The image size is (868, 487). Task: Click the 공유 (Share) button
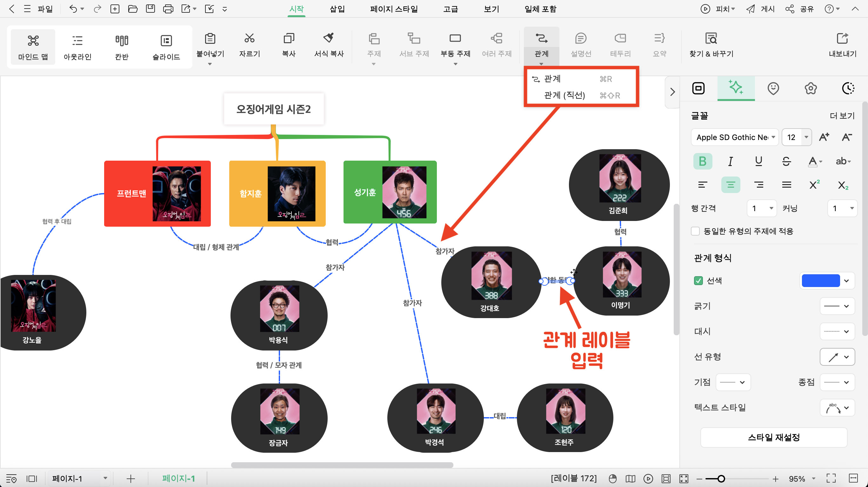[799, 9]
